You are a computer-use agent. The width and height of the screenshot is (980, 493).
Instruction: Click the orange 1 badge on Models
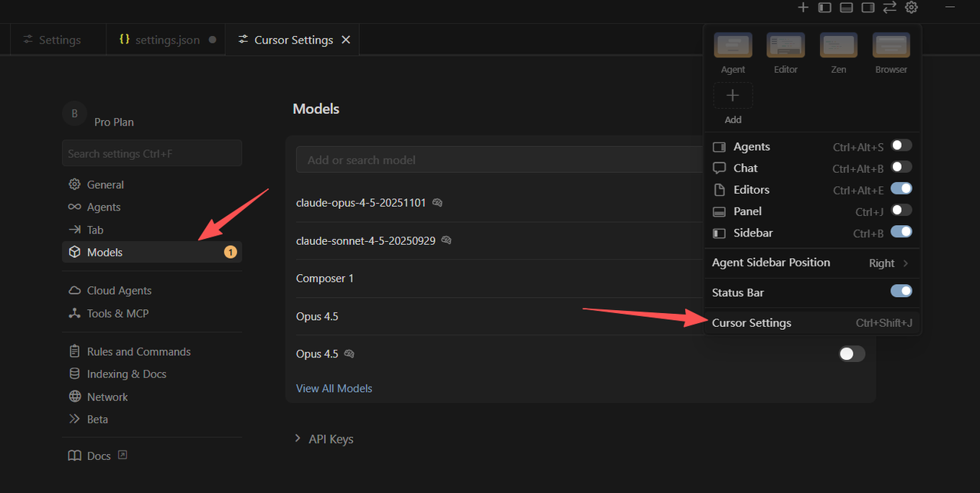[x=230, y=252]
